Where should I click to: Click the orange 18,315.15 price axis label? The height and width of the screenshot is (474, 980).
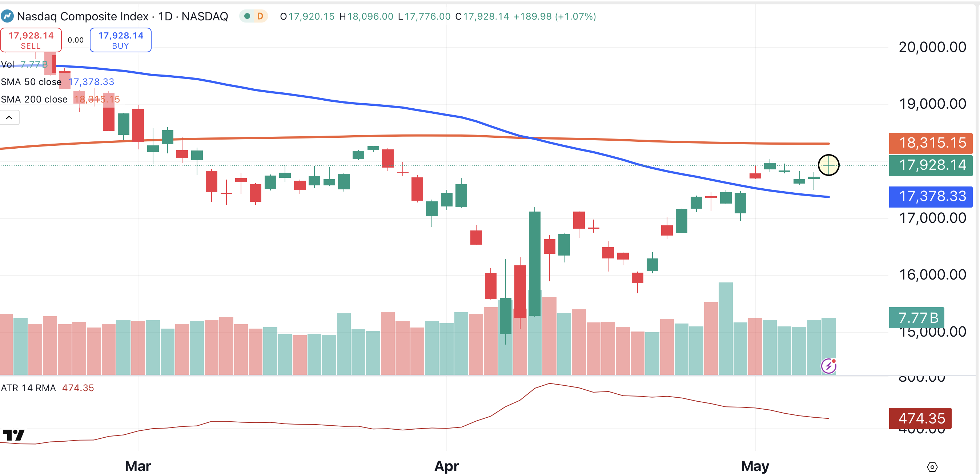click(x=930, y=142)
